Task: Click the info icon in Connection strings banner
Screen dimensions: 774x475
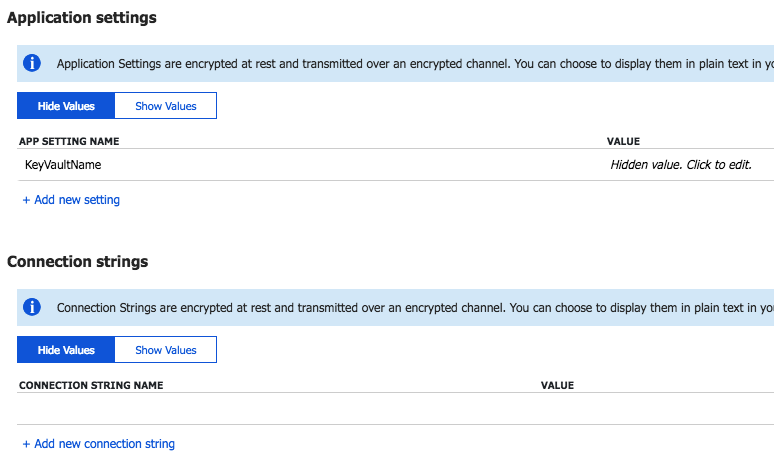Action: 32,307
